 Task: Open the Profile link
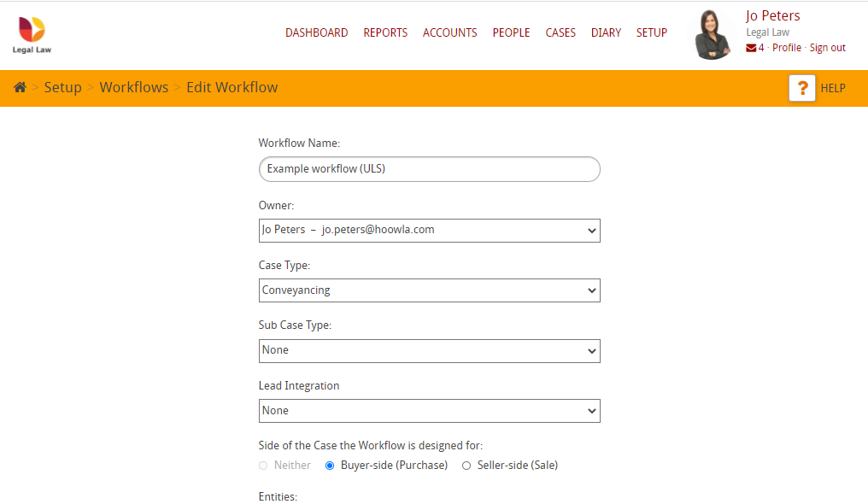click(787, 47)
